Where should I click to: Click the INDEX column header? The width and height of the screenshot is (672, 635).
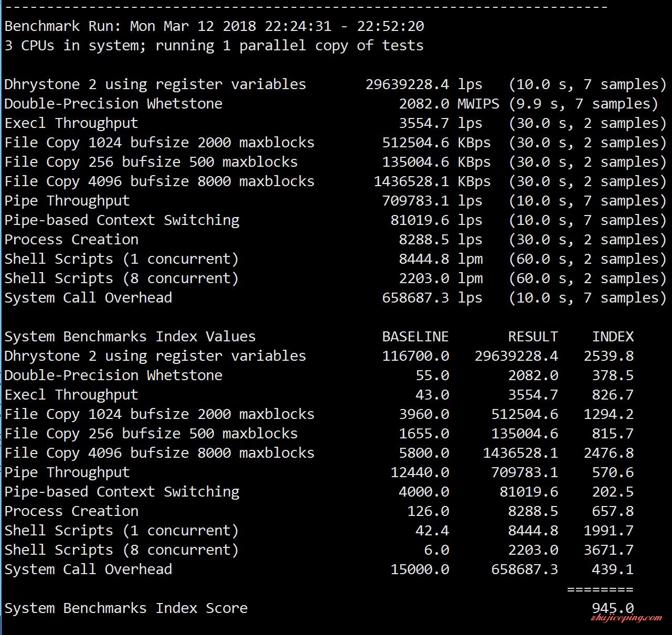click(x=612, y=337)
